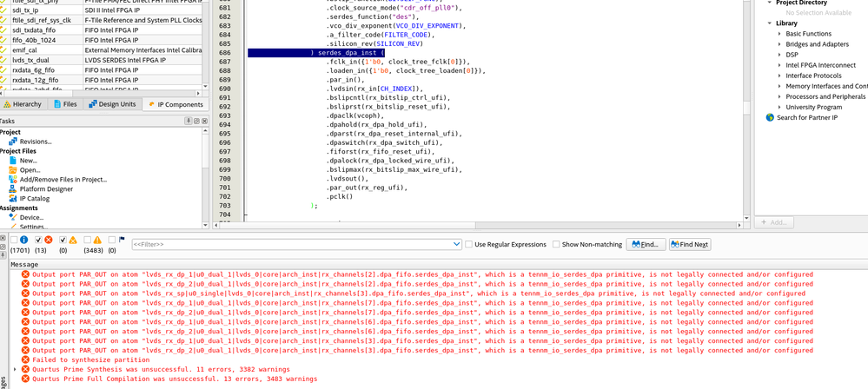Expand Interface Protocols category
The image size is (868, 389).
coord(780,76)
